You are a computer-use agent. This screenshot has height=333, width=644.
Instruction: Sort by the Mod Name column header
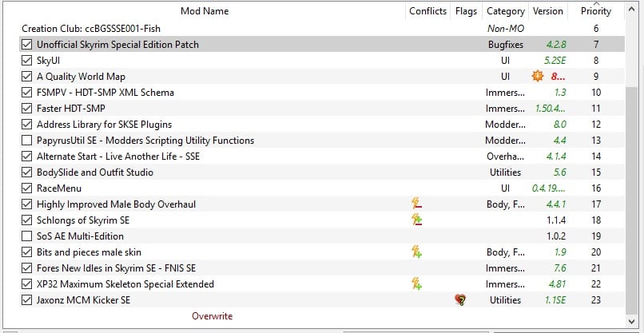[205, 11]
